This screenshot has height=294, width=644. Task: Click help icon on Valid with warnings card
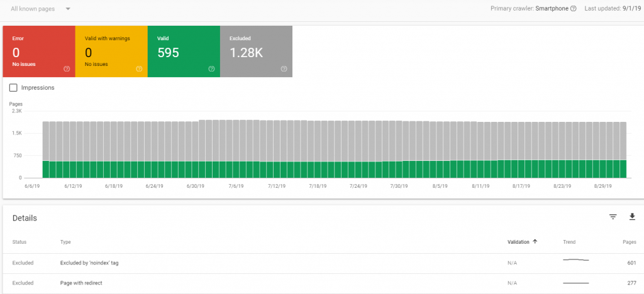(x=139, y=69)
